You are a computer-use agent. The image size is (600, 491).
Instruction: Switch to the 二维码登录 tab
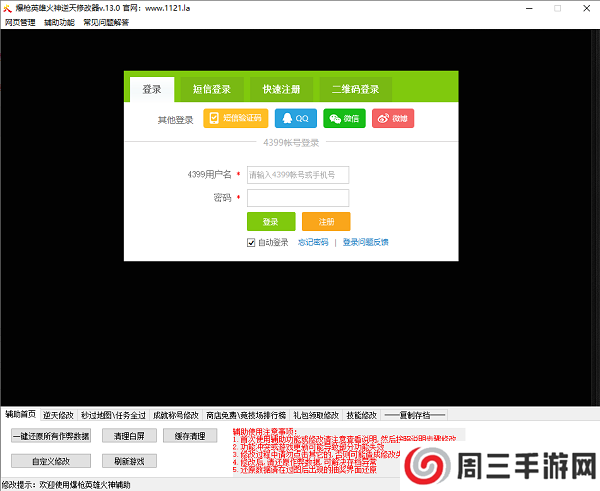(x=355, y=89)
